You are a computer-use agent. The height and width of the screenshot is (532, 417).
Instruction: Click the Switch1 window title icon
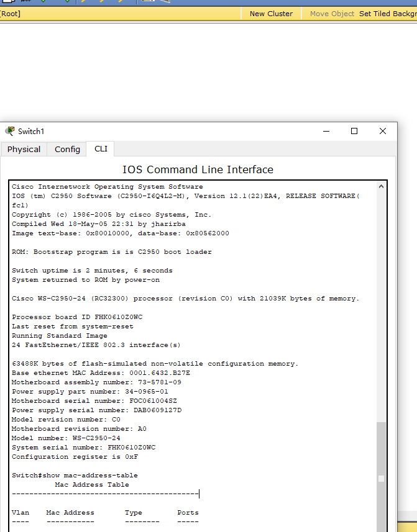[x=10, y=131]
